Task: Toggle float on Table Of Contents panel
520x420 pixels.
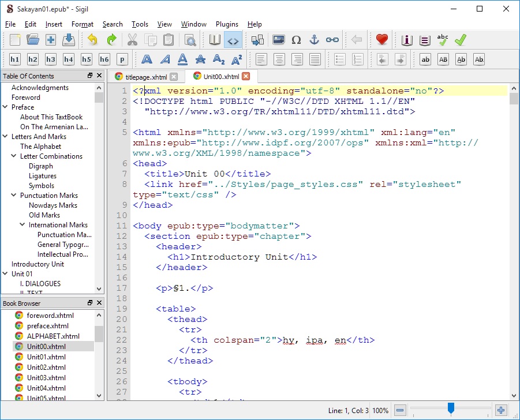Action: coord(90,76)
